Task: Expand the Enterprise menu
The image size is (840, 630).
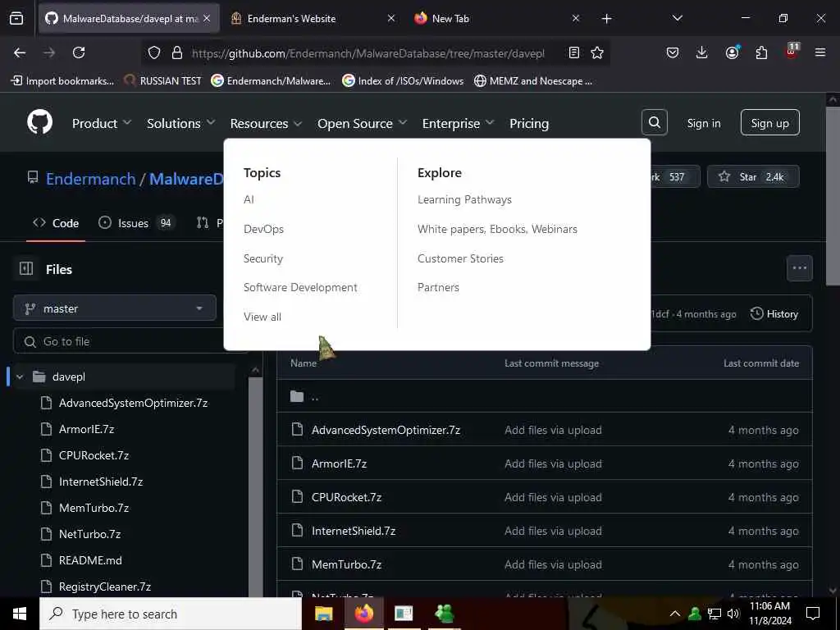Action: click(x=458, y=123)
